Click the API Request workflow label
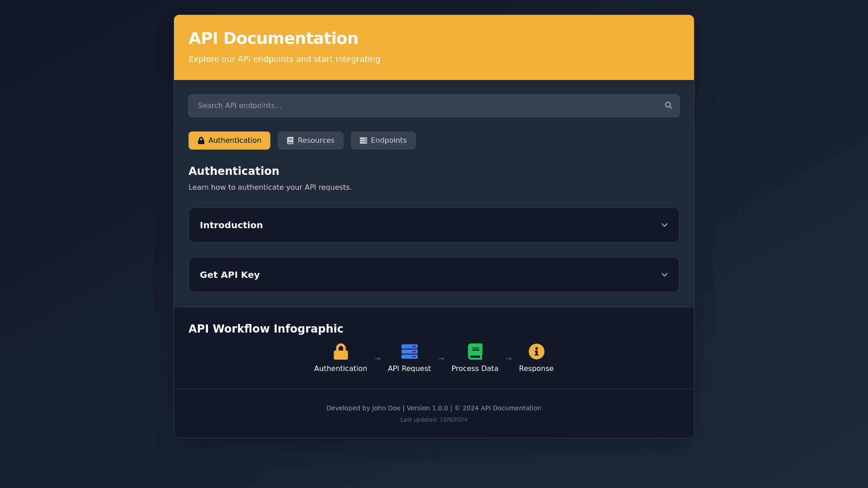This screenshot has width=868, height=488. (409, 369)
